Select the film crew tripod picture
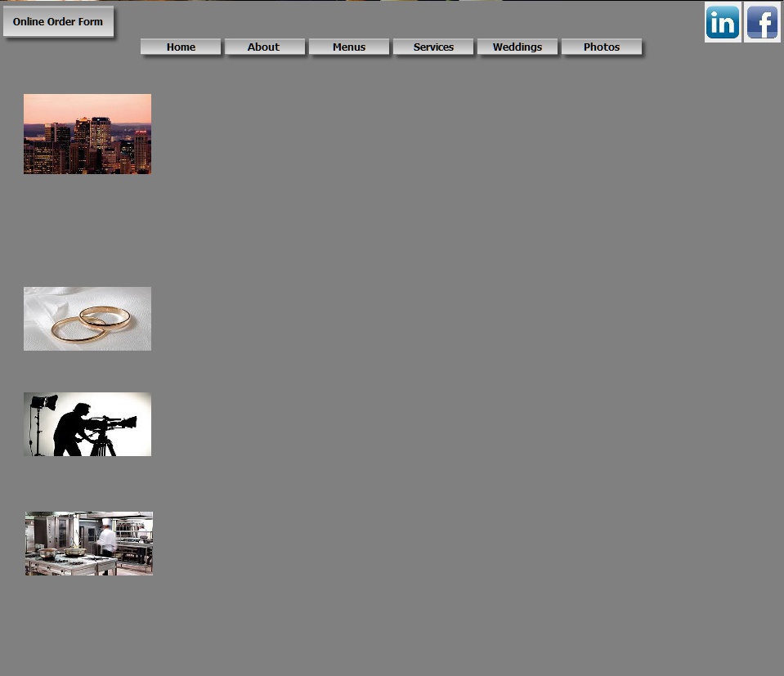Viewport: 784px width, 676px height. point(87,424)
